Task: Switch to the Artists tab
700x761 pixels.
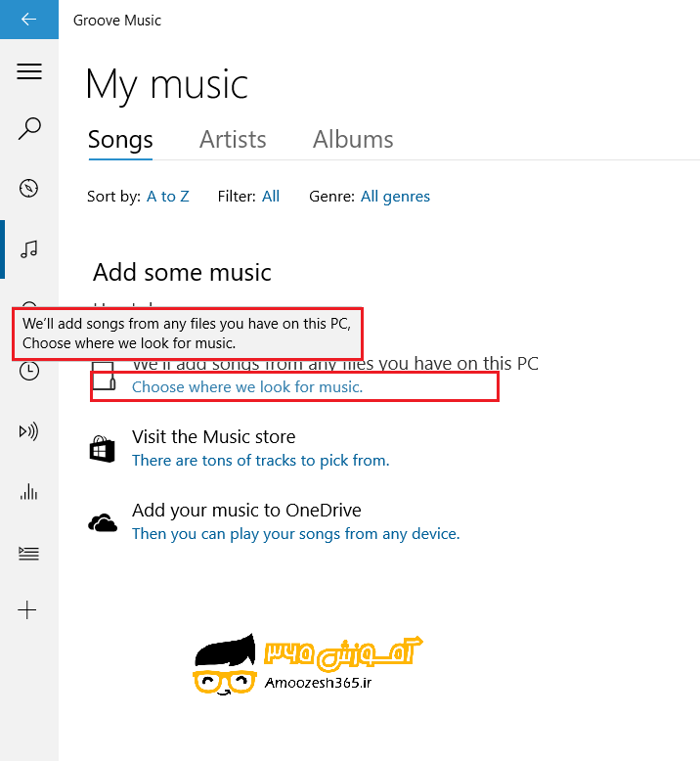Action: pos(233,139)
